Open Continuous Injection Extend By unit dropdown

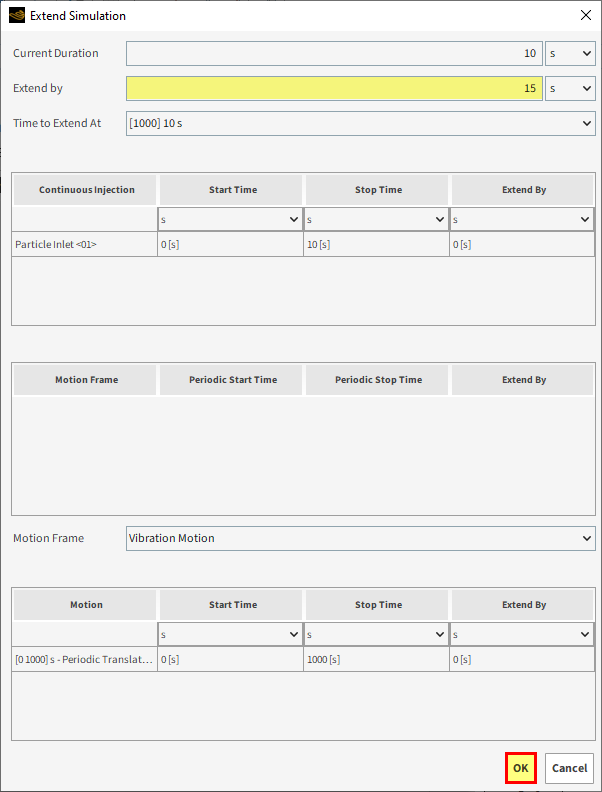click(x=522, y=219)
